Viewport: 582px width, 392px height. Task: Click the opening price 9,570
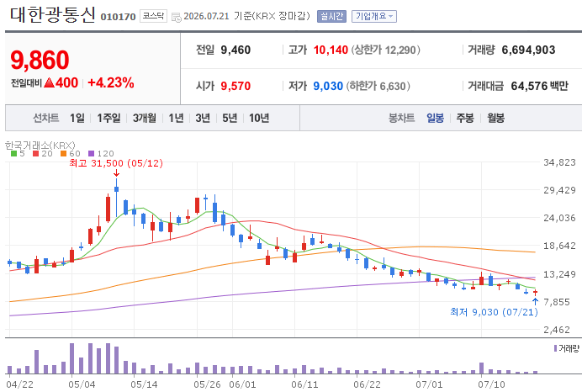(235, 86)
